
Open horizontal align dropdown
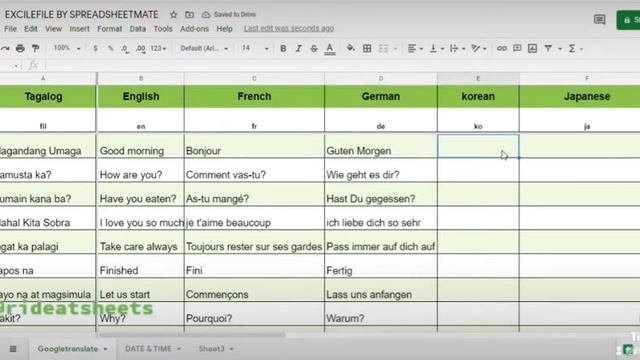415,49
